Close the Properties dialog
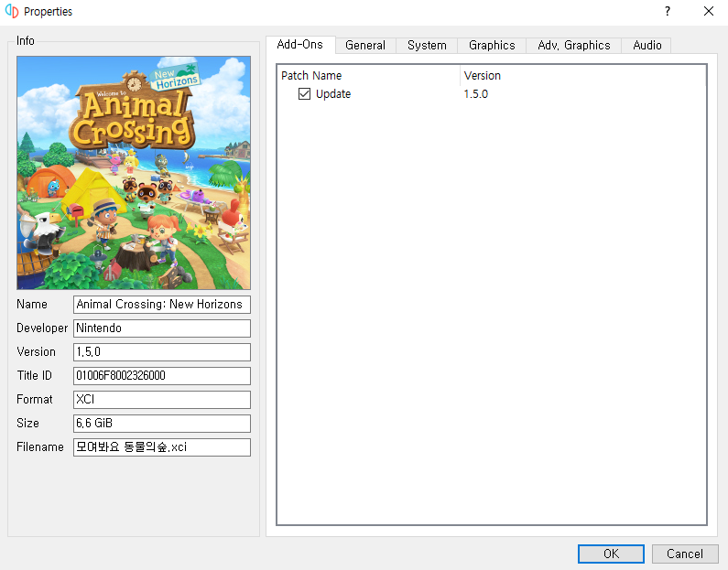This screenshot has height=570, width=728. pyautogui.click(x=709, y=11)
